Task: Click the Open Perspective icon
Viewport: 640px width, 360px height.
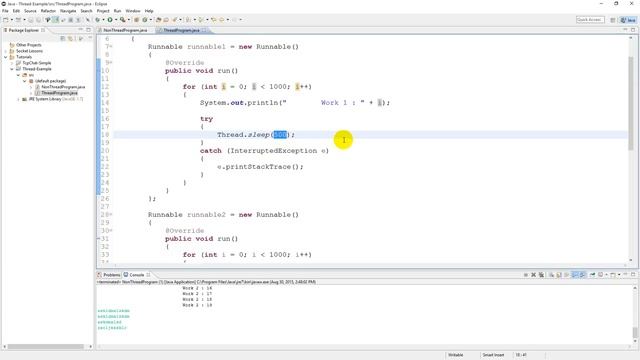Action: coord(613,20)
